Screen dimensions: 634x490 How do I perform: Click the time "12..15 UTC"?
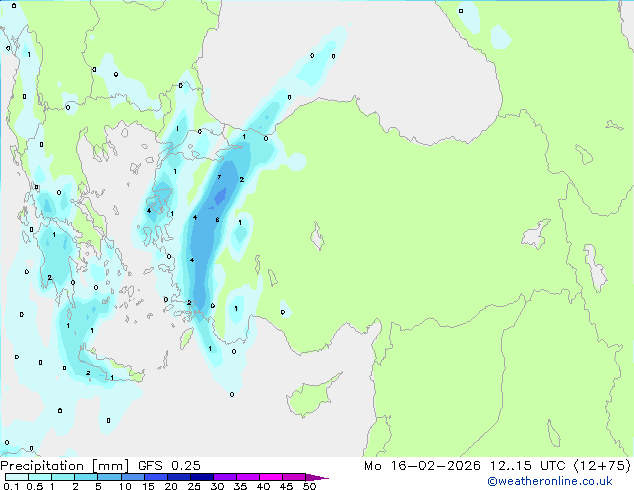tap(527, 466)
